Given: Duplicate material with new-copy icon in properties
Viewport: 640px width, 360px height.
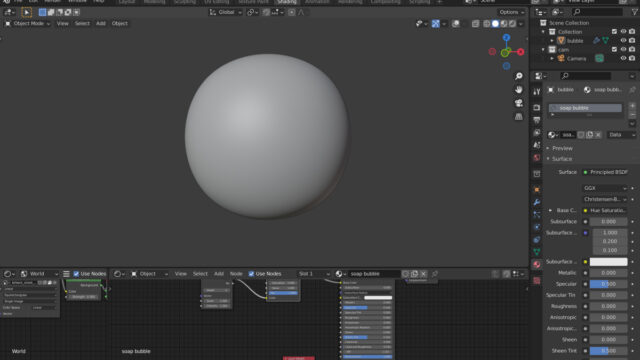Looking at the screenshot, I should [589, 135].
